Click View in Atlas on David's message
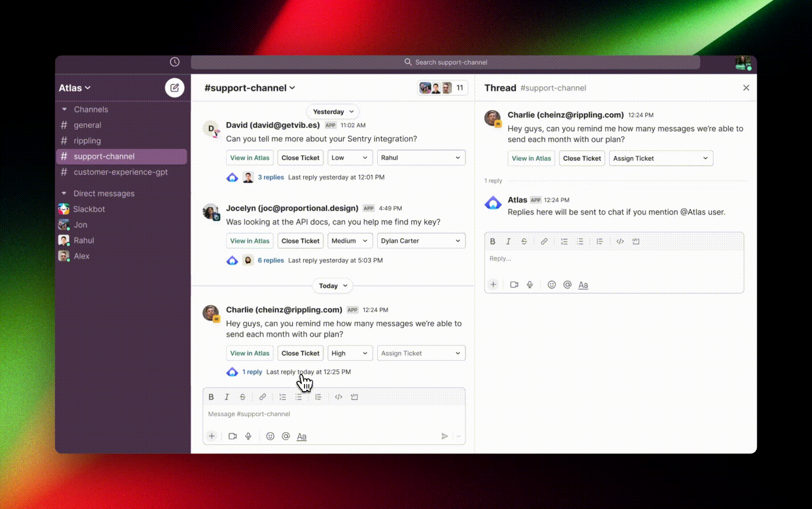This screenshot has width=812, height=509. pyautogui.click(x=250, y=158)
